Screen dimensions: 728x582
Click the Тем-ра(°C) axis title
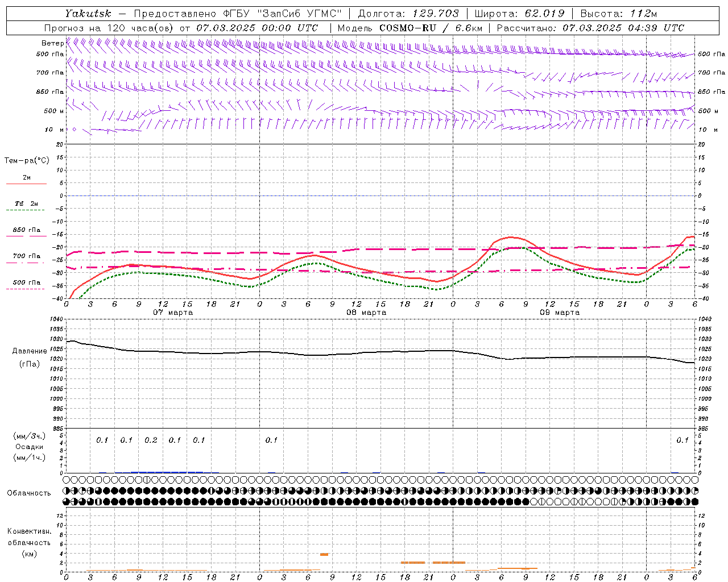(x=27, y=161)
